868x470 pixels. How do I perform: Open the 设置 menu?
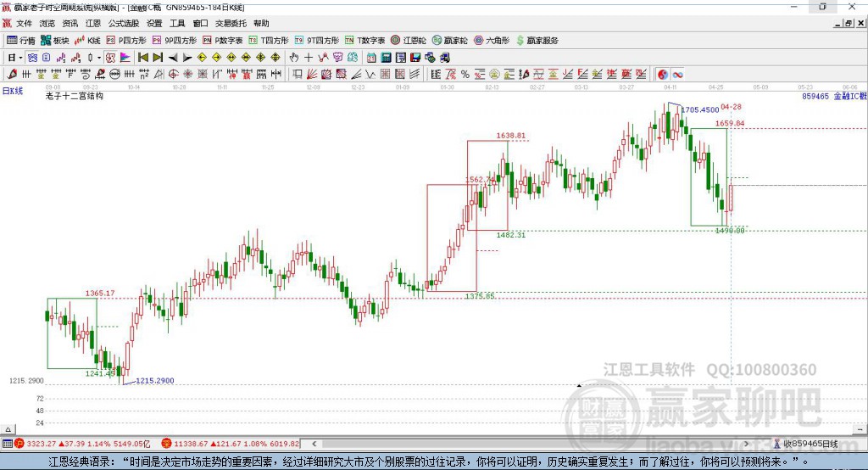154,23
